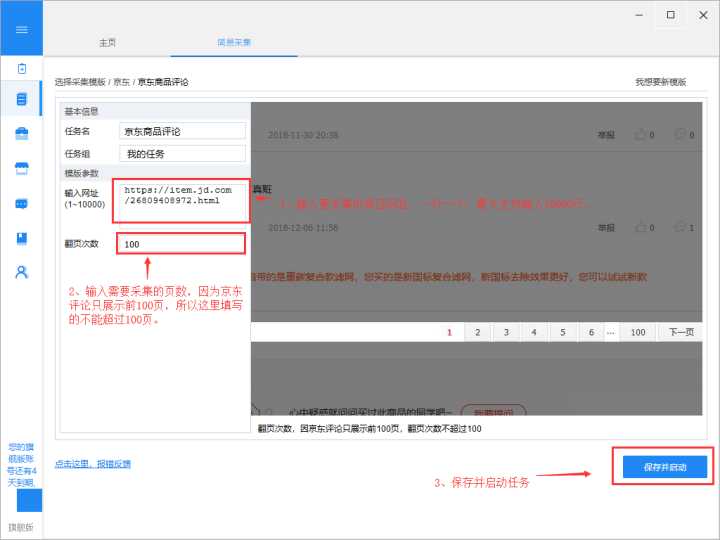Select page 2 in preview pagination
Image resolution: width=720 pixels, height=540 pixels.
tap(478, 332)
